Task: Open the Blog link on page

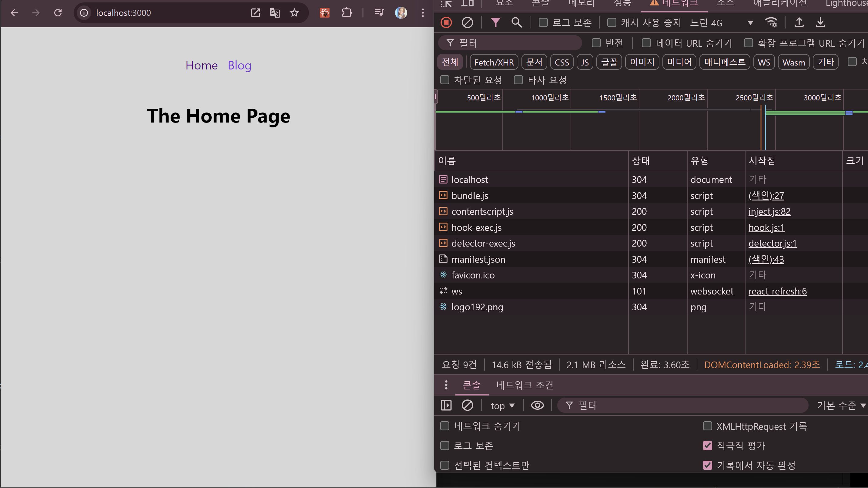Action: (x=239, y=66)
